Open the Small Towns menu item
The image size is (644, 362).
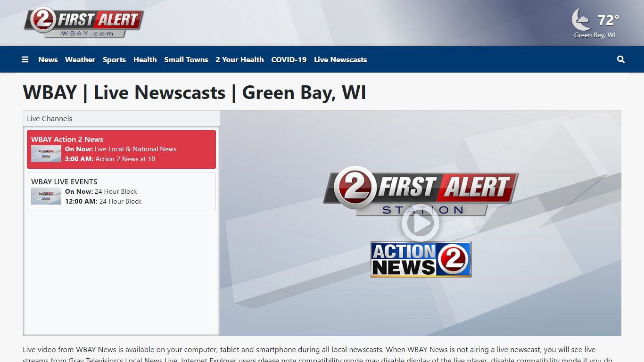pos(186,59)
